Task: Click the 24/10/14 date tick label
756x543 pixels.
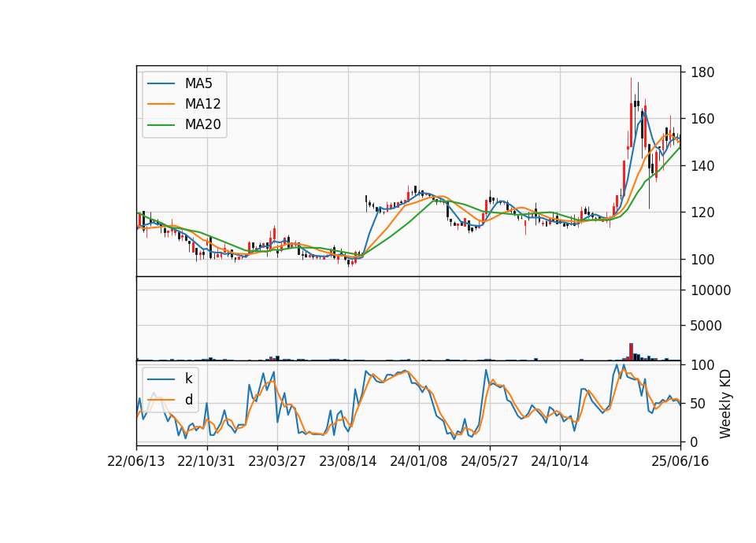Action: point(560,461)
